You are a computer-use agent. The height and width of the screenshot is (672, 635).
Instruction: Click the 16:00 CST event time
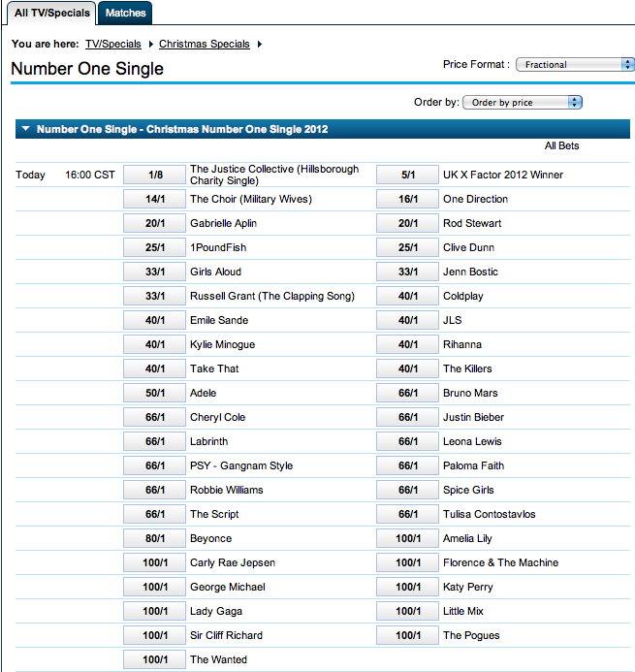tap(90, 175)
